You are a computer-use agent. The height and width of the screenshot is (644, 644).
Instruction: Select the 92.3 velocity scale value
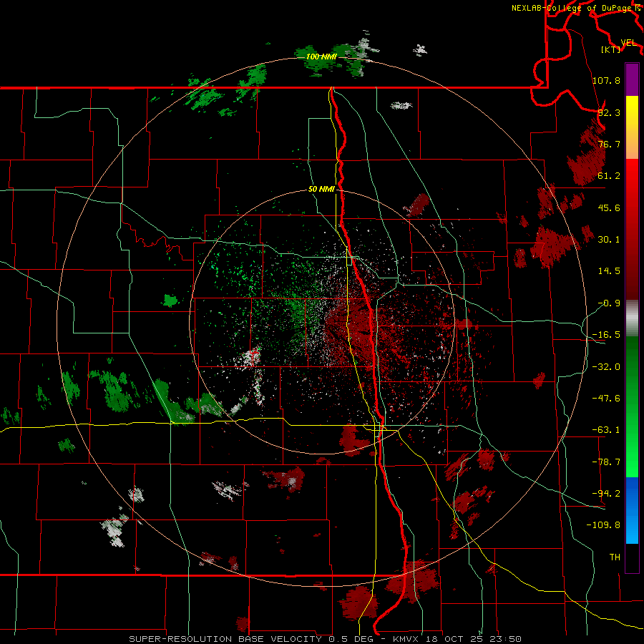(609, 112)
